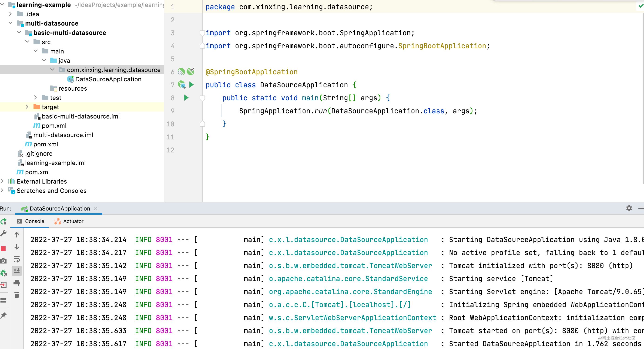Expand External Libraries
The height and width of the screenshot is (349, 644).
click(2, 181)
